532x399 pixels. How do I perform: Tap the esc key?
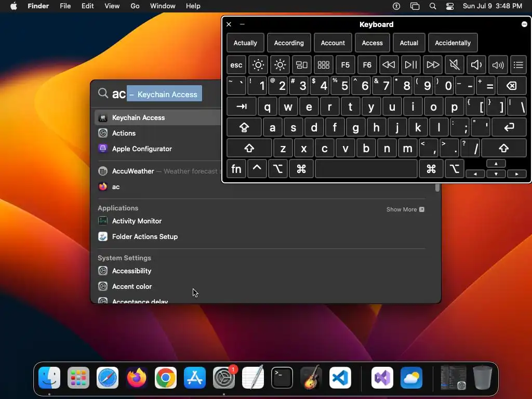[236, 65]
